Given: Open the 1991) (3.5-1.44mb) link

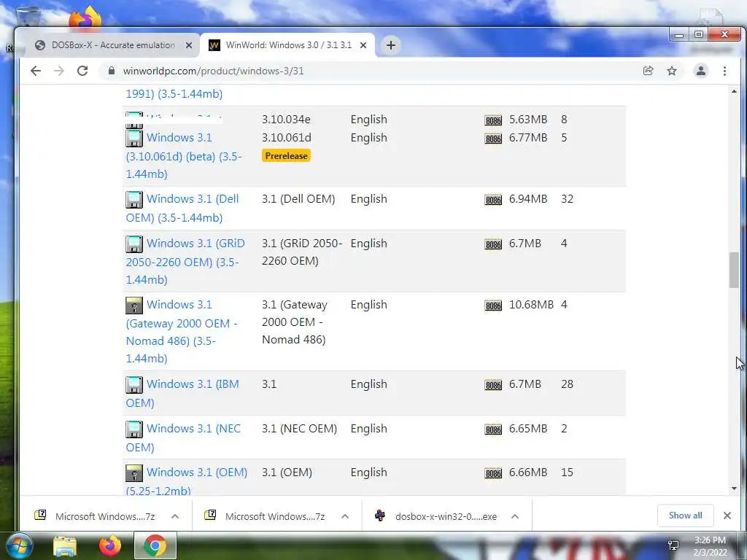Looking at the screenshot, I should (174, 94).
